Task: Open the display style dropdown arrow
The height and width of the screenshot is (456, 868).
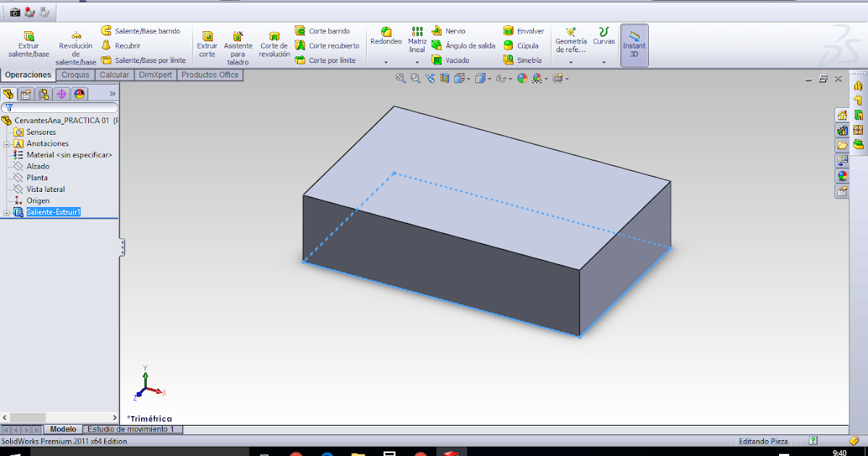Action: tap(489, 78)
